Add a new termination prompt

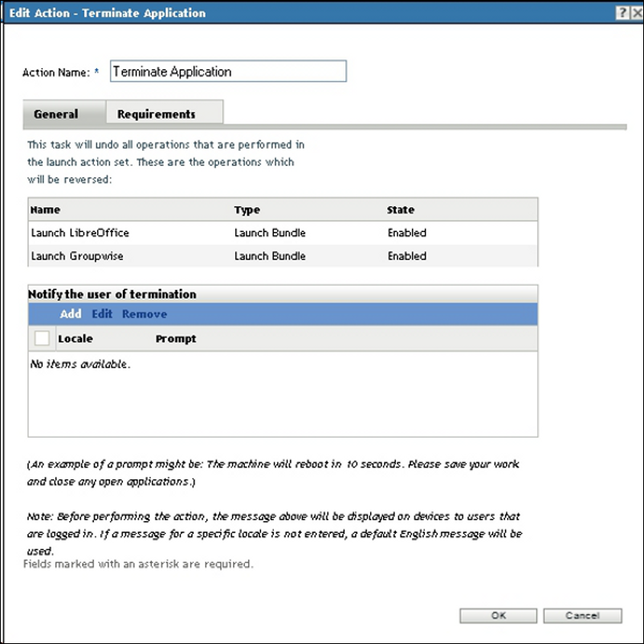point(70,314)
